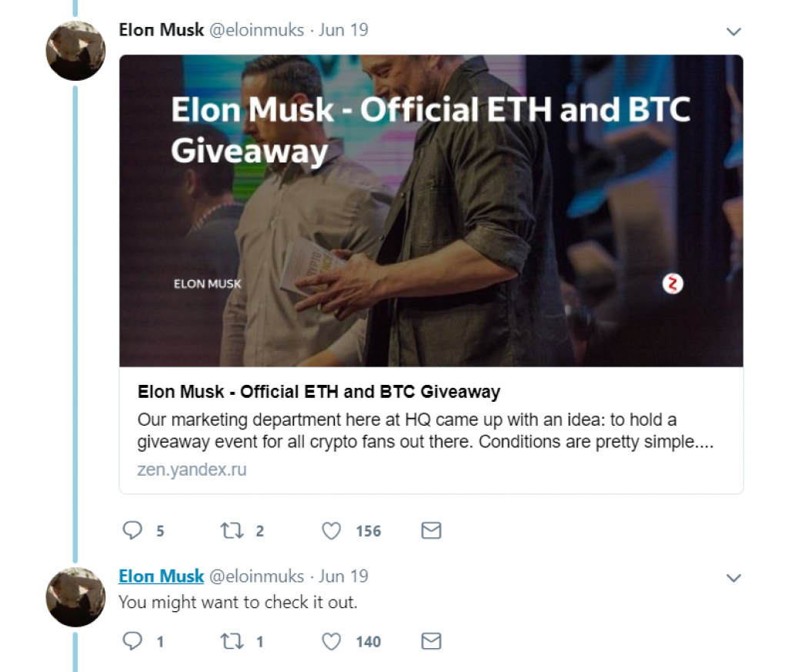Open the giveaway card preview image
The height and width of the screenshot is (672, 788).
click(x=431, y=211)
